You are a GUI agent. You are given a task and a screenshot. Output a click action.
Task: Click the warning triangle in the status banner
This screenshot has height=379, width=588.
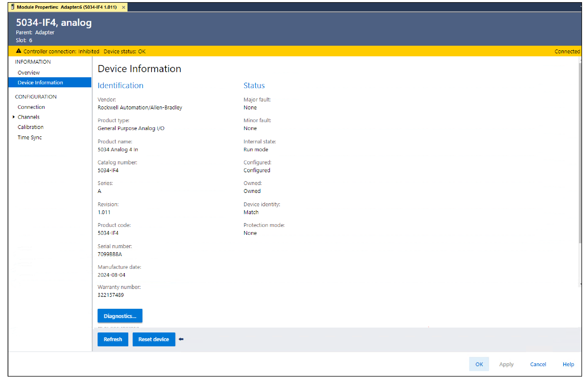point(19,51)
